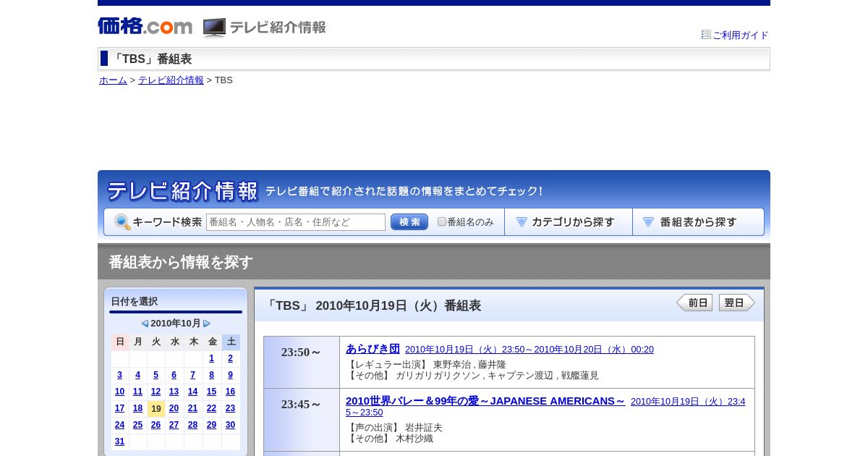Select October 10 in calendar
This screenshot has width=868, height=456.
119,392
